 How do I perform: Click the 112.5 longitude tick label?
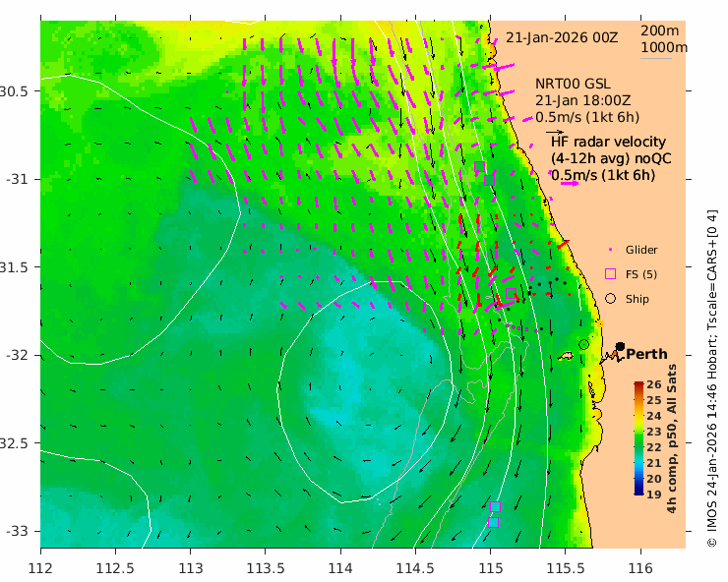click(x=115, y=568)
